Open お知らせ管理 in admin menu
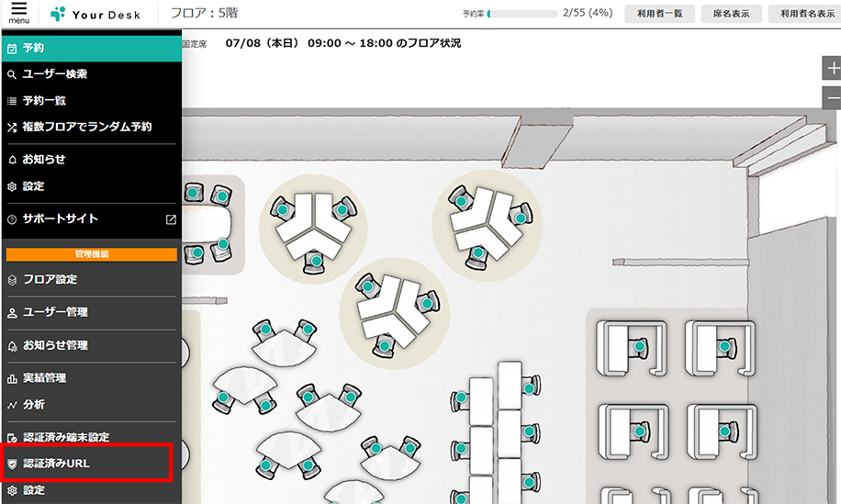This screenshot has height=504, width=841. pyautogui.click(x=92, y=345)
